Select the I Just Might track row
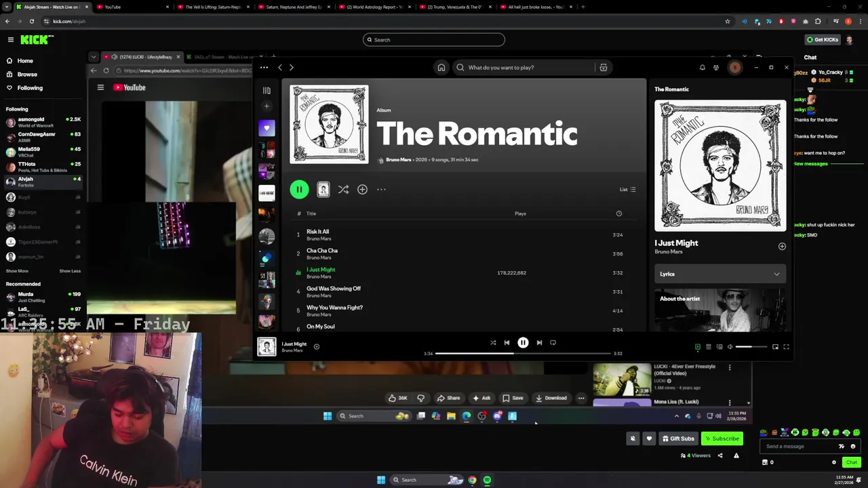 pyautogui.click(x=465, y=272)
